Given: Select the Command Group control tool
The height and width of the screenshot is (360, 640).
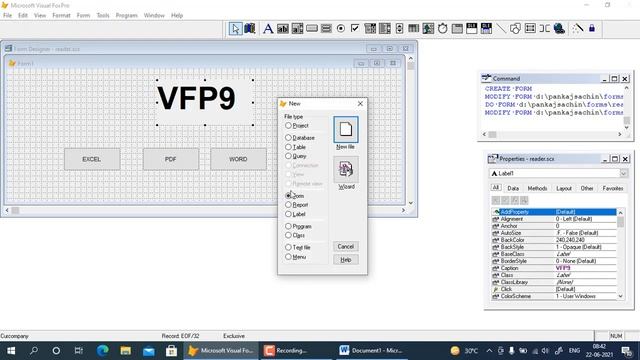Looking at the screenshot, I should point(326,29).
